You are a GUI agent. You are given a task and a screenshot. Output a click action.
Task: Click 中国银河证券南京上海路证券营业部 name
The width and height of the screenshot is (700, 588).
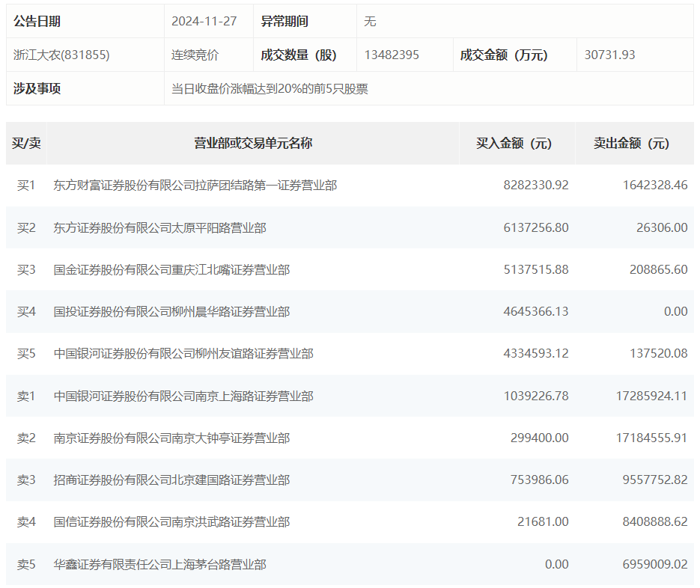coord(183,396)
